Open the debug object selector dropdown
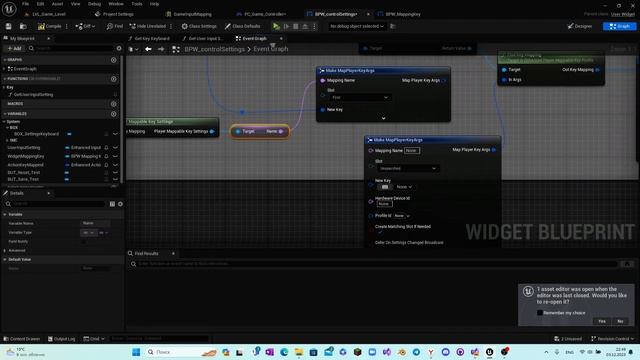Image resolution: width=640 pixels, height=360 pixels. point(357,26)
